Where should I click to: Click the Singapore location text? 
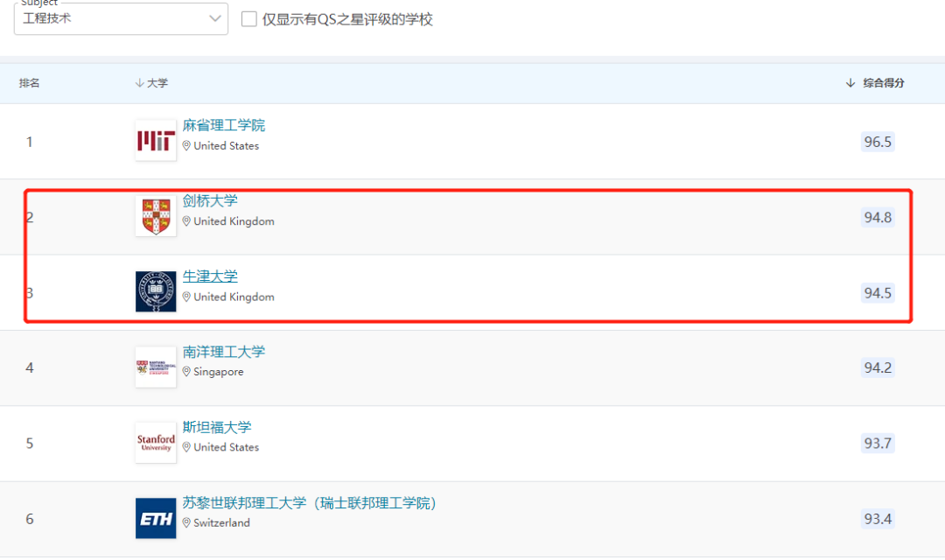218,372
